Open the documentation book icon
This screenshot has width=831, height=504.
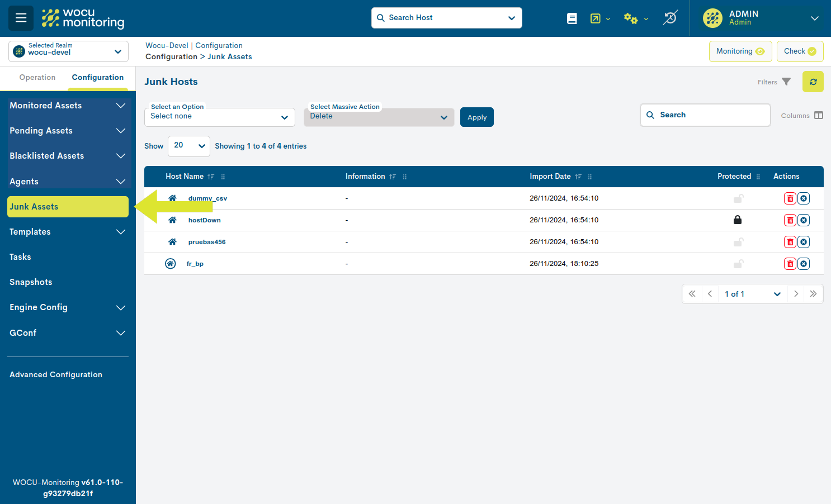point(572,18)
